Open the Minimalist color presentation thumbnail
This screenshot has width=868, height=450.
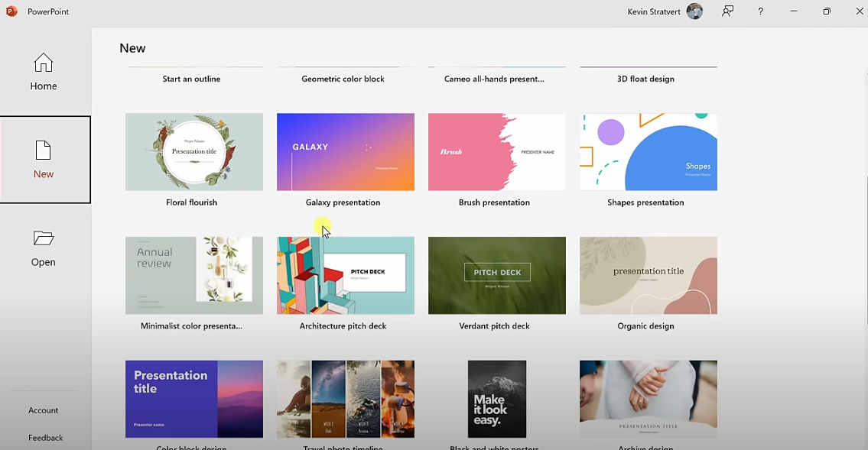coord(194,275)
